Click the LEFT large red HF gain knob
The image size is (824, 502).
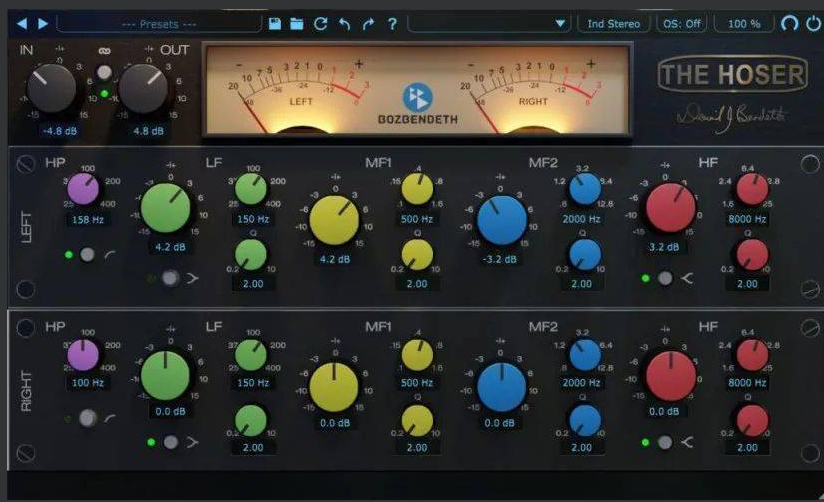pyautogui.click(x=671, y=208)
